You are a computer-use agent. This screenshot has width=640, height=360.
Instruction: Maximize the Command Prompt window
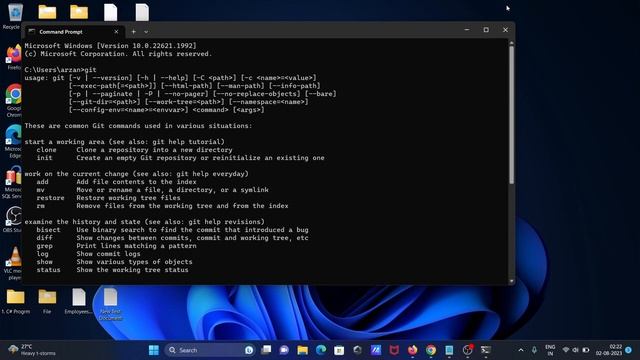pyautogui.click(x=486, y=30)
